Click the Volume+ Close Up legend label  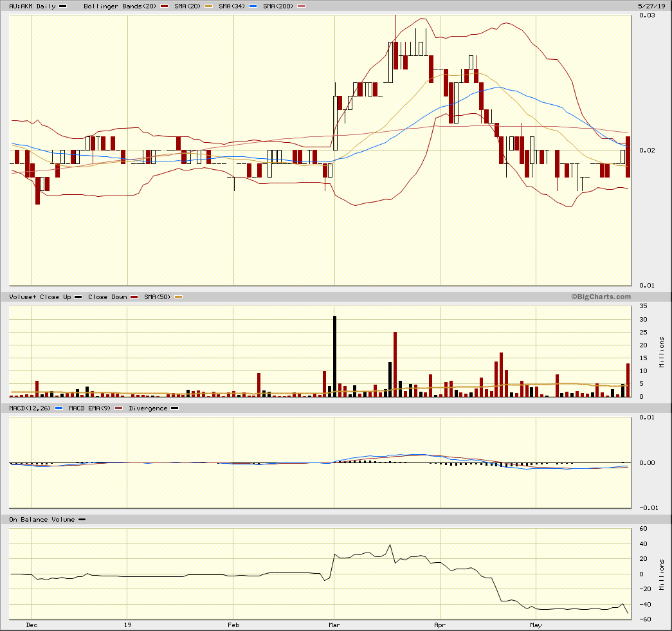(40, 297)
